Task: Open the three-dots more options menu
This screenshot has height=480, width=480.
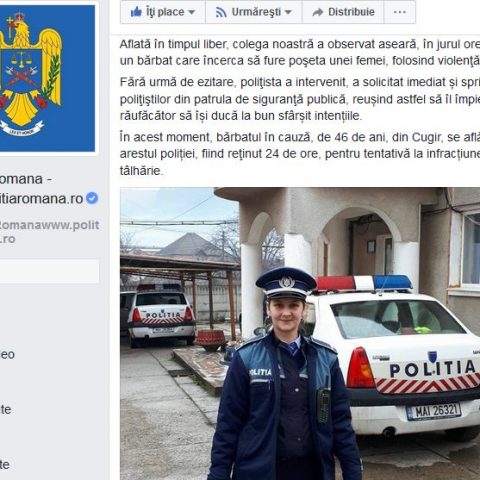Action: [x=400, y=12]
